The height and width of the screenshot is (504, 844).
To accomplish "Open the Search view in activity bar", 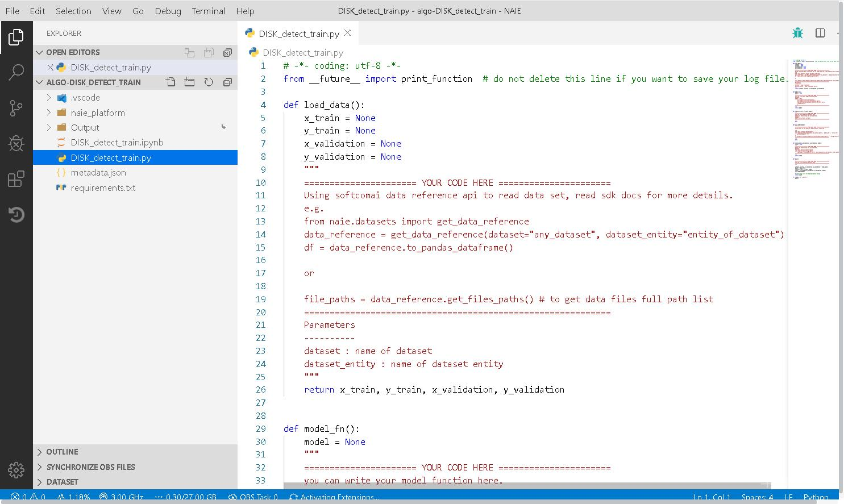I will (16, 72).
